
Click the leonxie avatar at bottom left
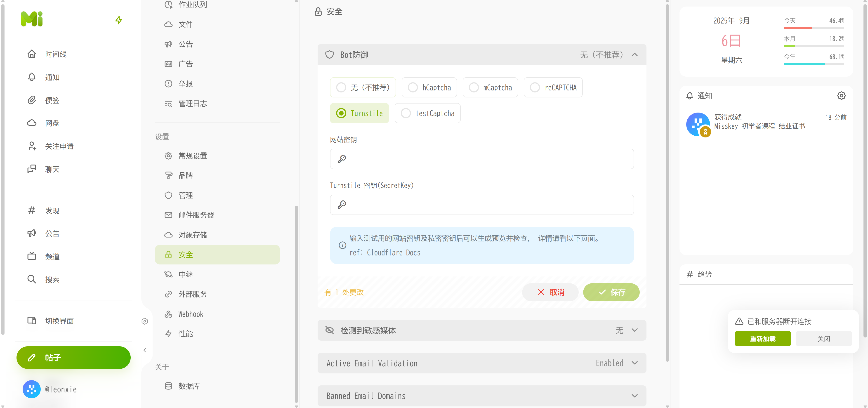click(31, 389)
